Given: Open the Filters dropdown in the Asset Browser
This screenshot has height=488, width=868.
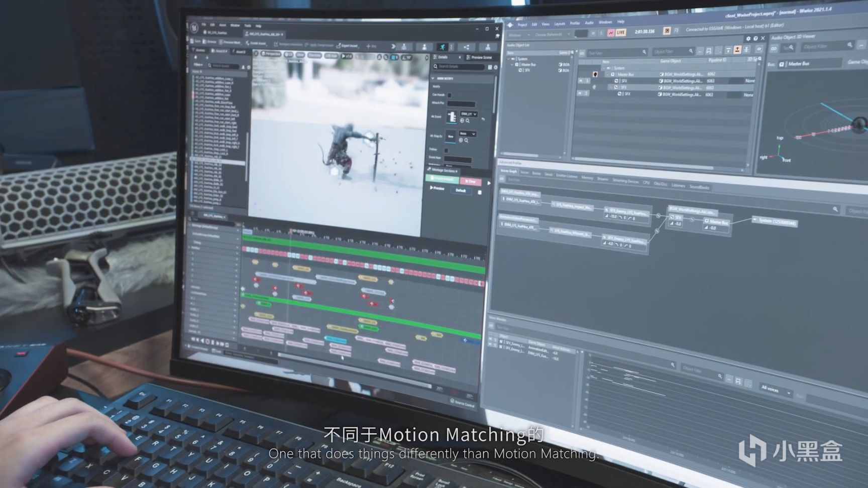Looking at the screenshot, I should point(198,64).
